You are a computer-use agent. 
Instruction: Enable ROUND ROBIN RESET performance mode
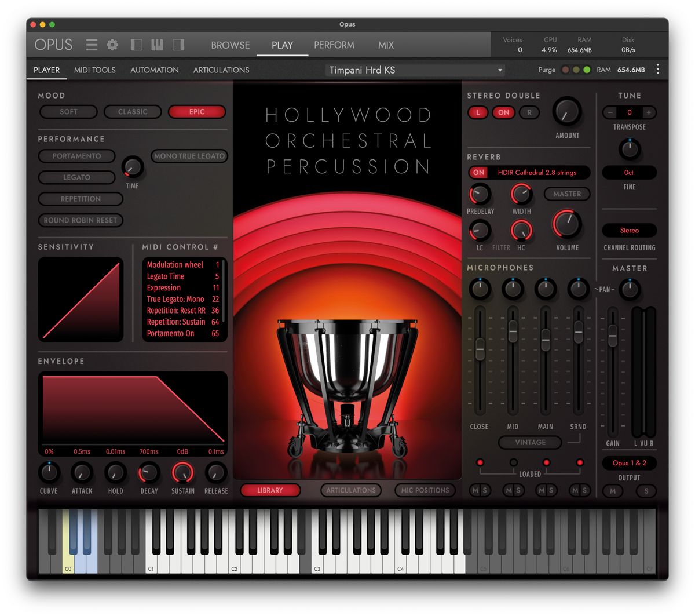(81, 220)
